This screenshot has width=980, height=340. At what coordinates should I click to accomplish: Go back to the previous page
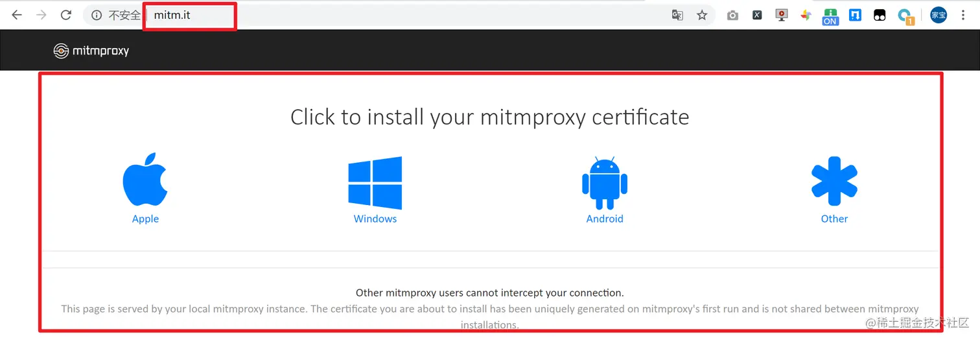point(17,15)
